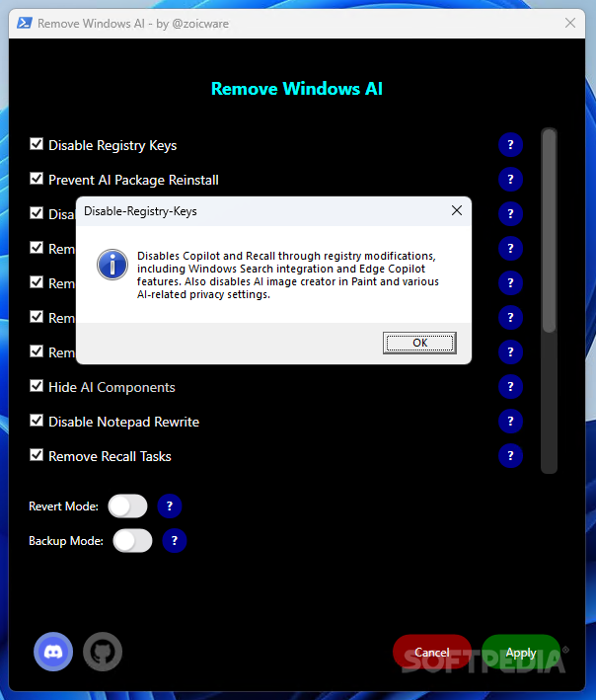The height and width of the screenshot is (700, 596).
Task: Click the PowerShell icon in title bar
Action: [x=24, y=24]
